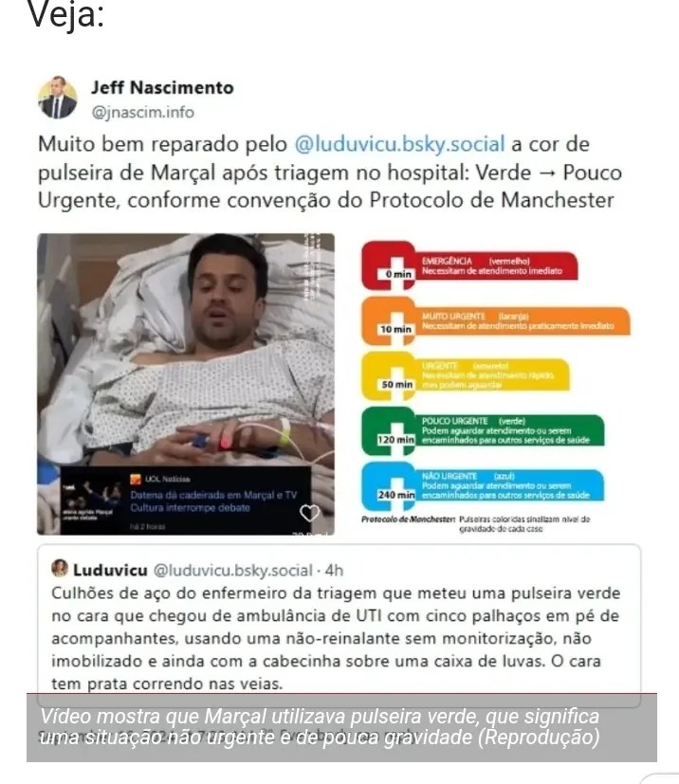679x784 pixels.
Task: Click the red Emergência 0 min cross
Action: (389, 265)
